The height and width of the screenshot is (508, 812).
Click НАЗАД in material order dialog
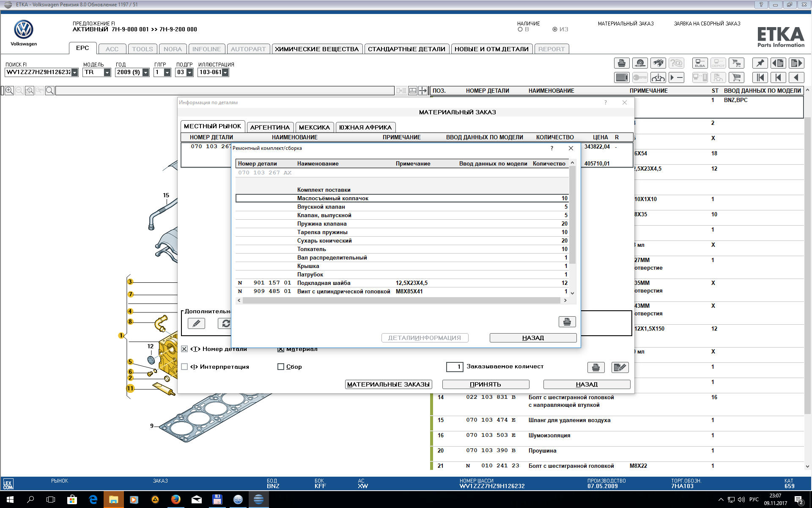pyautogui.click(x=587, y=384)
